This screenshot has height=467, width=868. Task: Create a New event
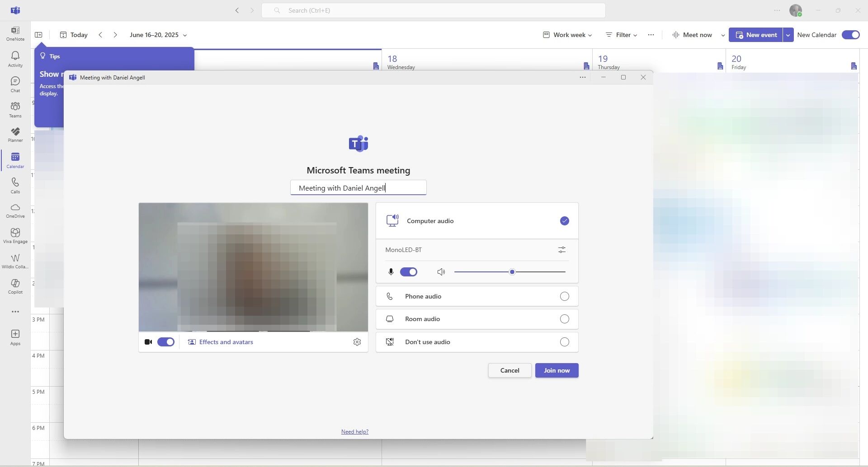756,35
